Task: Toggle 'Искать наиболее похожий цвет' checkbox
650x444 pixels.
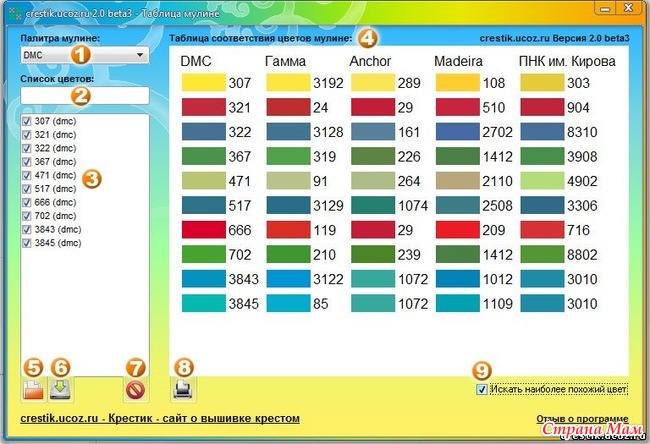Action: [484, 389]
